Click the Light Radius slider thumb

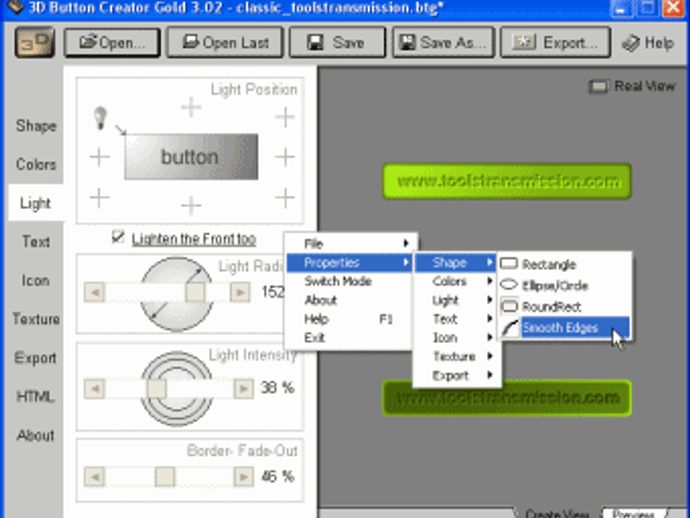[195, 292]
